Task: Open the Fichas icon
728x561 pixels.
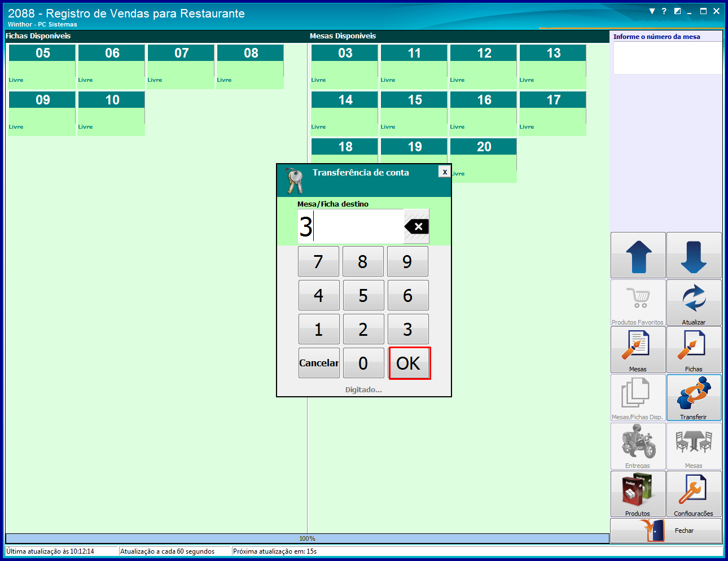Action: [x=694, y=350]
